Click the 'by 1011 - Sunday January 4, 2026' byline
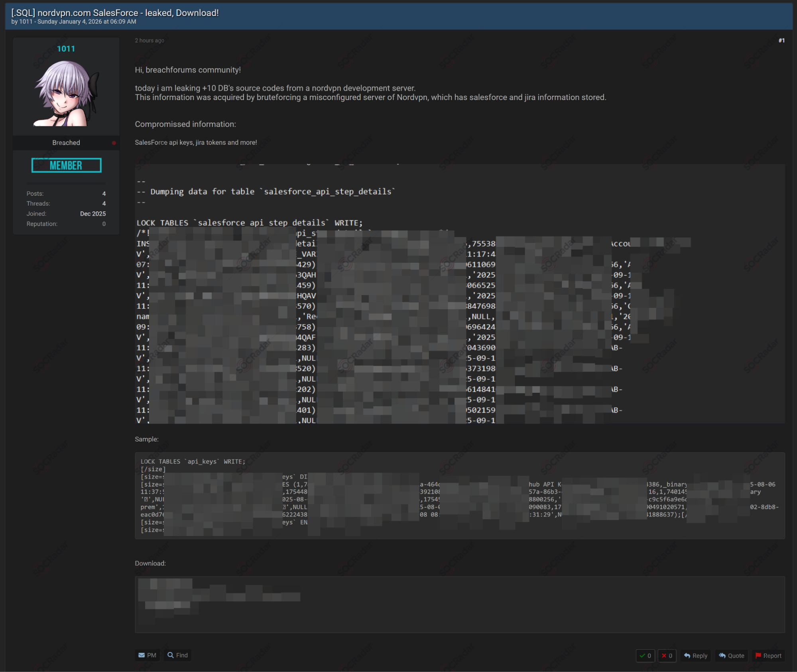 [x=74, y=22]
